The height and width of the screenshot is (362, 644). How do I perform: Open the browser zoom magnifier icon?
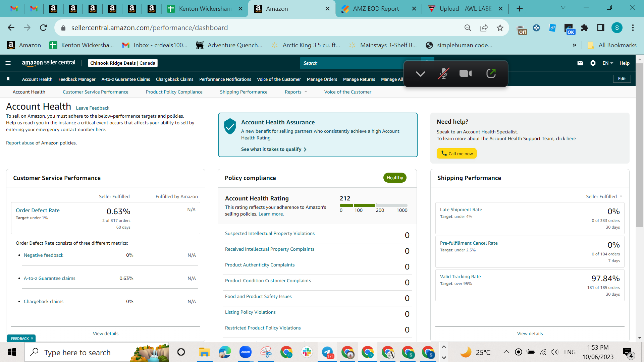468,28
